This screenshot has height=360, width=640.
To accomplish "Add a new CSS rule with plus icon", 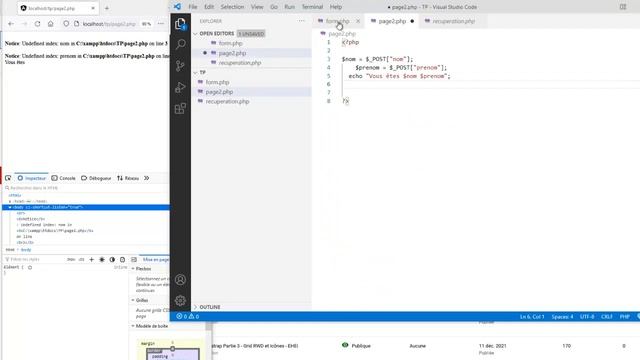I will [91, 260].
